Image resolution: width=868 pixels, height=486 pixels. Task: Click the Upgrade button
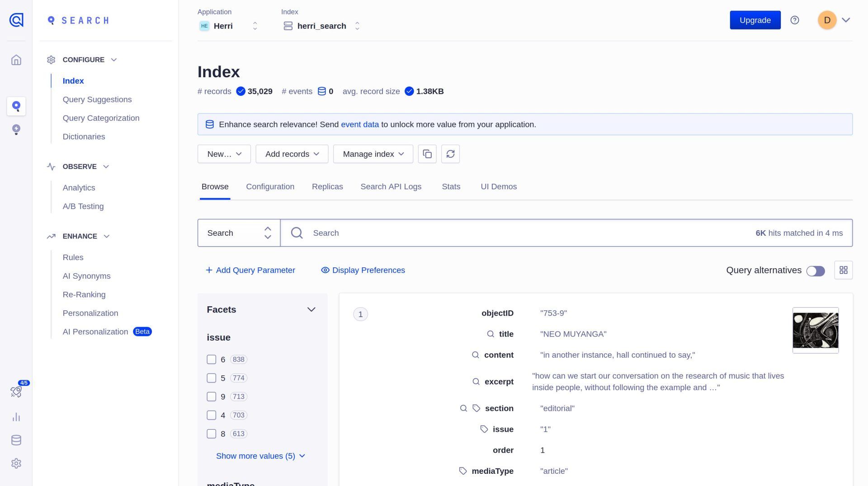click(x=755, y=20)
